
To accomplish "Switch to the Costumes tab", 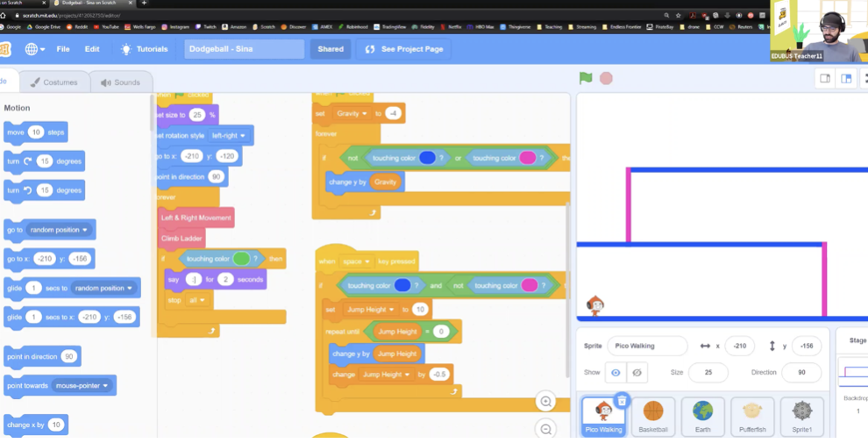I will [x=54, y=82].
